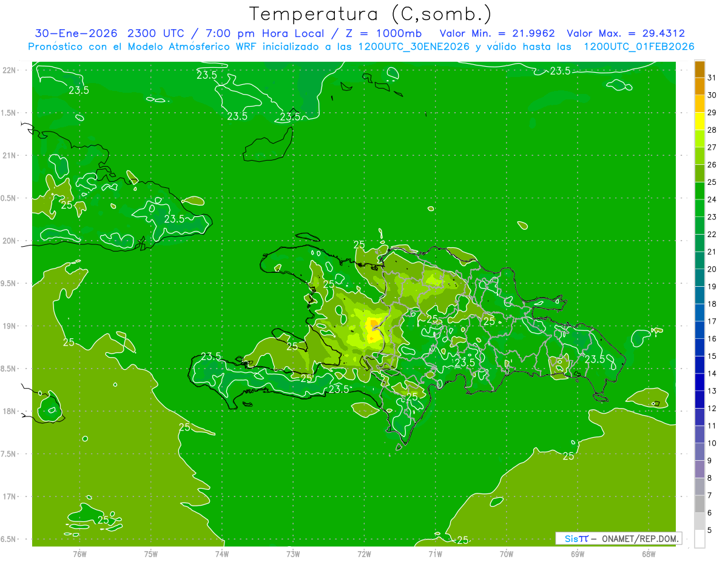Image resolution: width=728 pixels, height=562 pixels.
Task: Click the '18N' latitude axis label
Action: coord(10,411)
